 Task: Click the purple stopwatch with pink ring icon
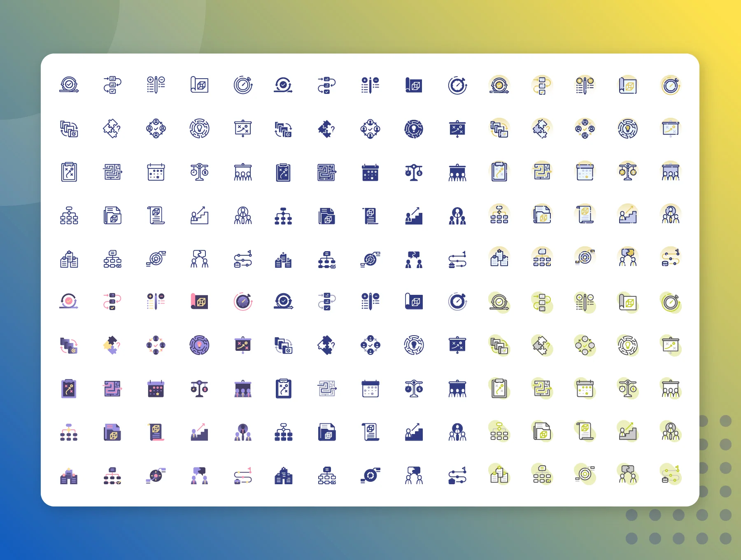point(243,301)
